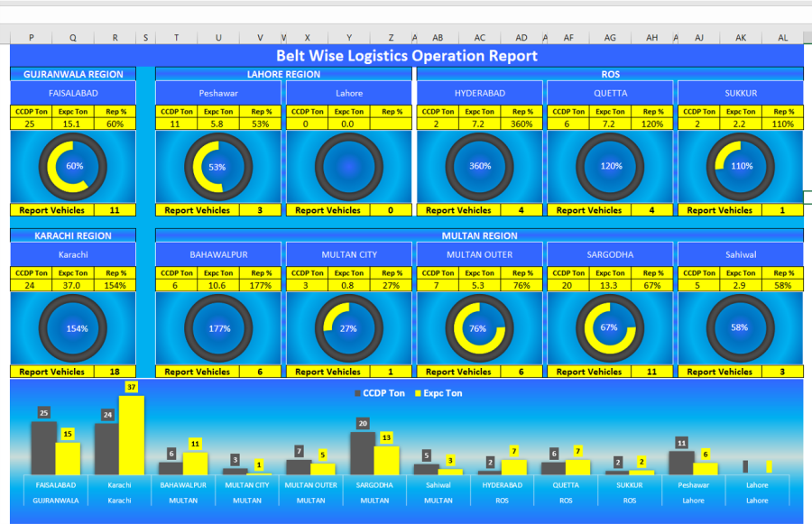
Task: Select column header AG
Action: (x=610, y=37)
